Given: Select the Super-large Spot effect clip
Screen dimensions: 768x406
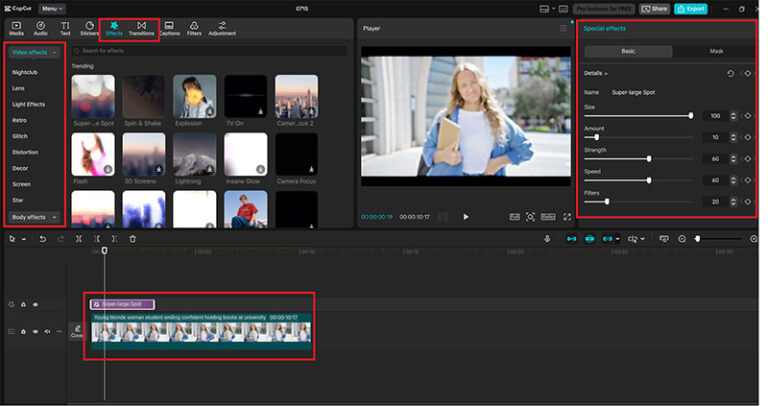Looking at the screenshot, I should click(x=122, y=304).
